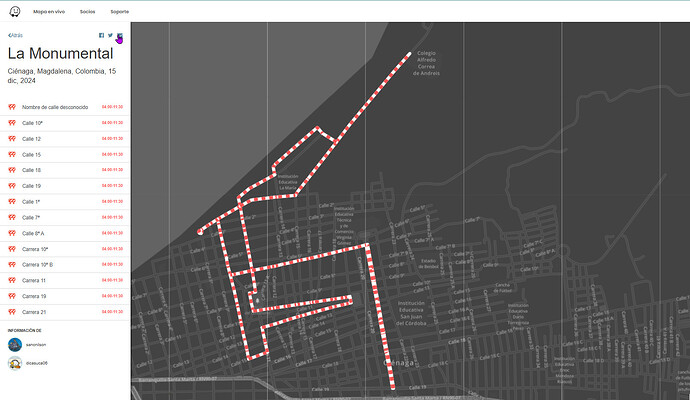The image size is (690, 400).
Task: Click closure icon beside Calle 19
Action: [x=12, y=186]
